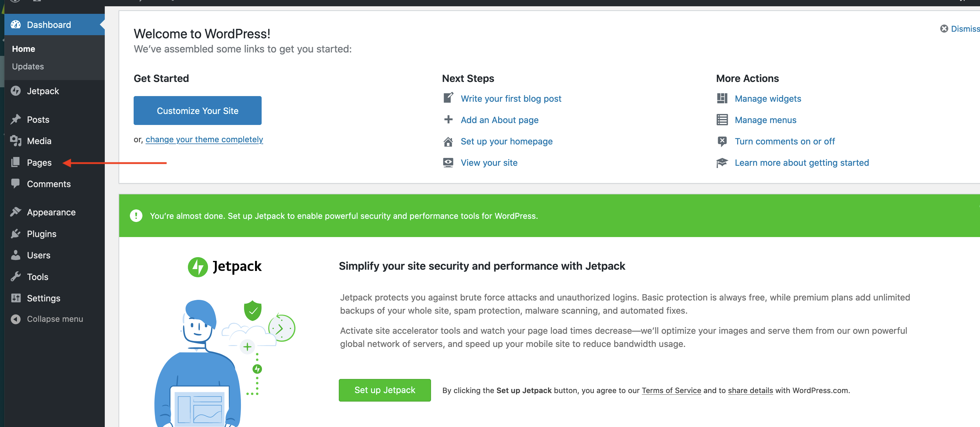Screen dimensions: 980x427
Task: Click the Tools wrench icon
Action: 16,277
